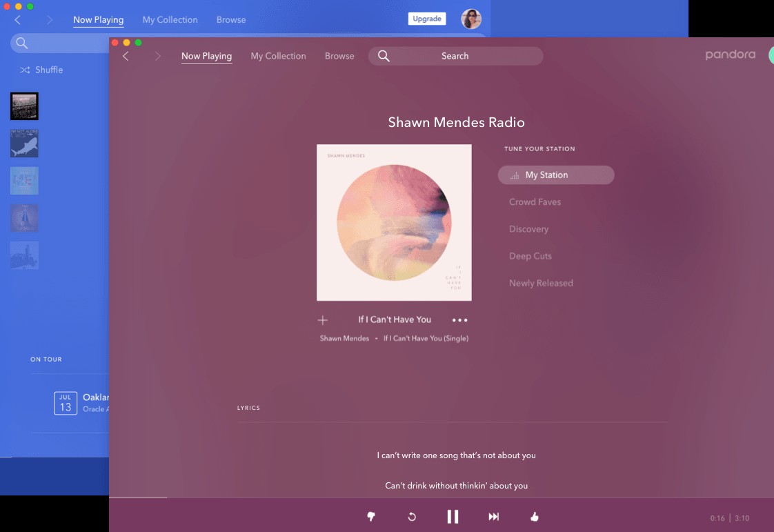Select the Deep Cuts station mode
The height and width of the screenshot is (532, 774).
click(530, 257)
